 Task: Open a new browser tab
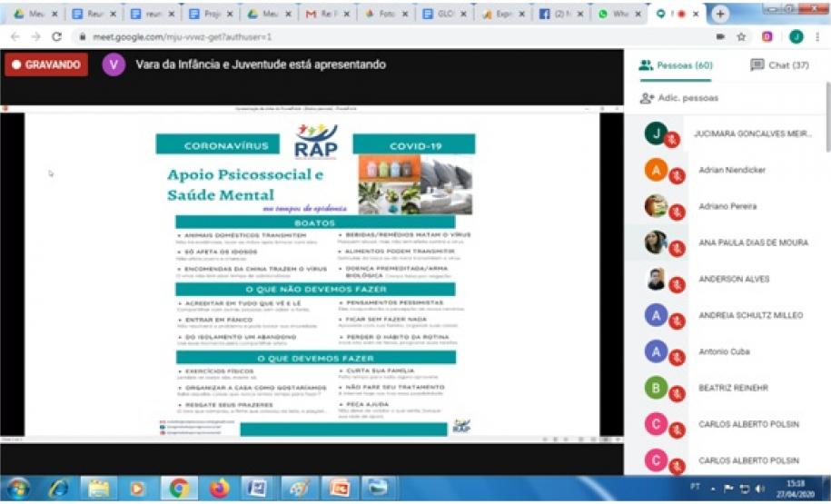coord(720,15)
